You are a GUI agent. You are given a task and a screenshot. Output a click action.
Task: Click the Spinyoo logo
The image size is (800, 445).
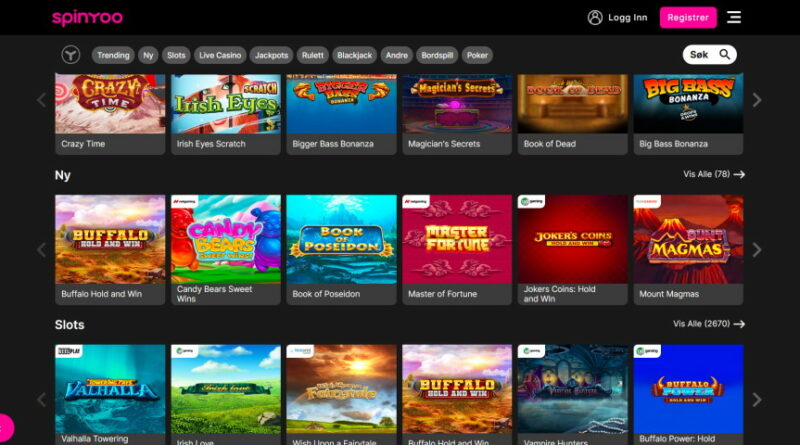point(86,18)
